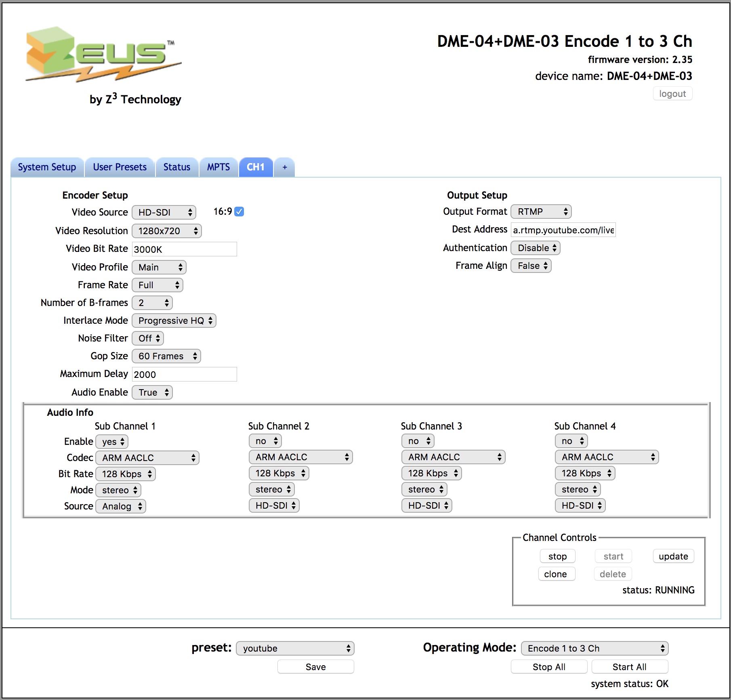Change the Authentication dropdown
Screen dimensions: 731x700
pos(536,248)
